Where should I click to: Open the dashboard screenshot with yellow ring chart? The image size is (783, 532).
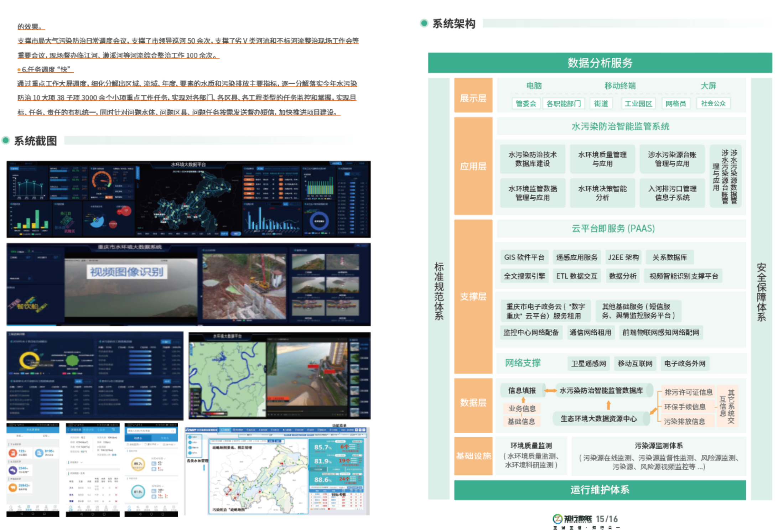point(95,376)
